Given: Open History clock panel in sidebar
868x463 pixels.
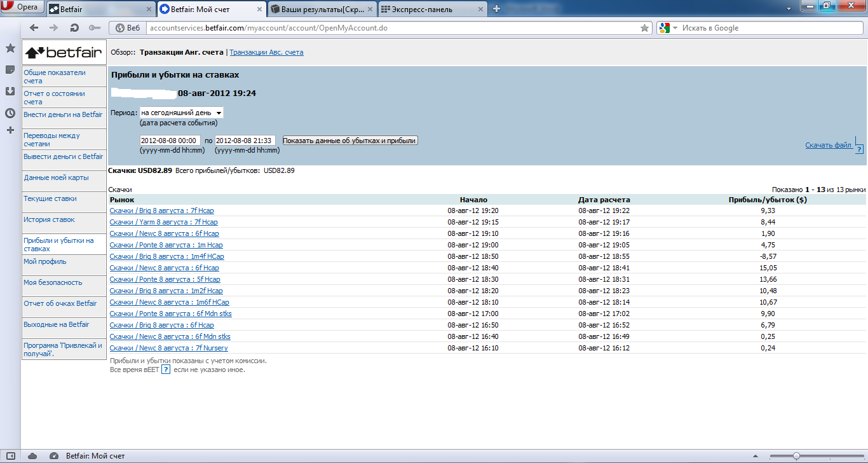Looking at the screenshot, I should [x=10, y=113].
